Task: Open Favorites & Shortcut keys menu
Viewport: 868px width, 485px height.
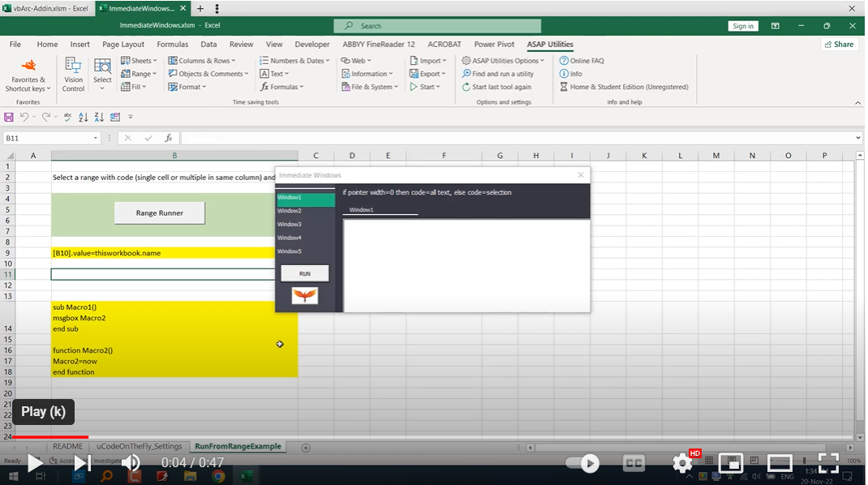Action: (28, 75)
